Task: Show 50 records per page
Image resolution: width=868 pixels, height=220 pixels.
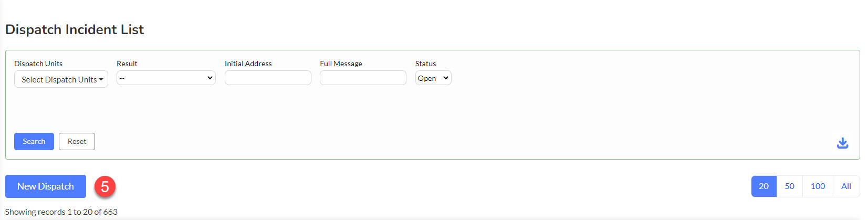Action: tap(789, 186)
